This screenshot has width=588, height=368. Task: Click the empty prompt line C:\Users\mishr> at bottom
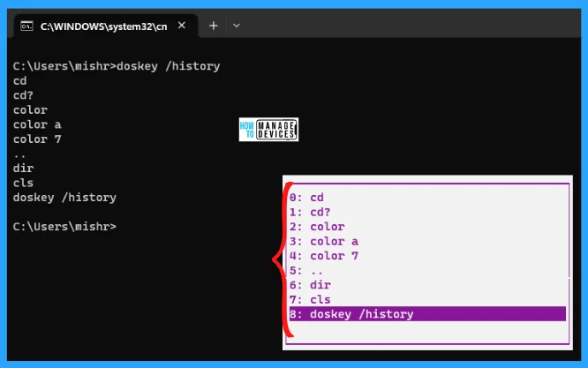(64, 227)
